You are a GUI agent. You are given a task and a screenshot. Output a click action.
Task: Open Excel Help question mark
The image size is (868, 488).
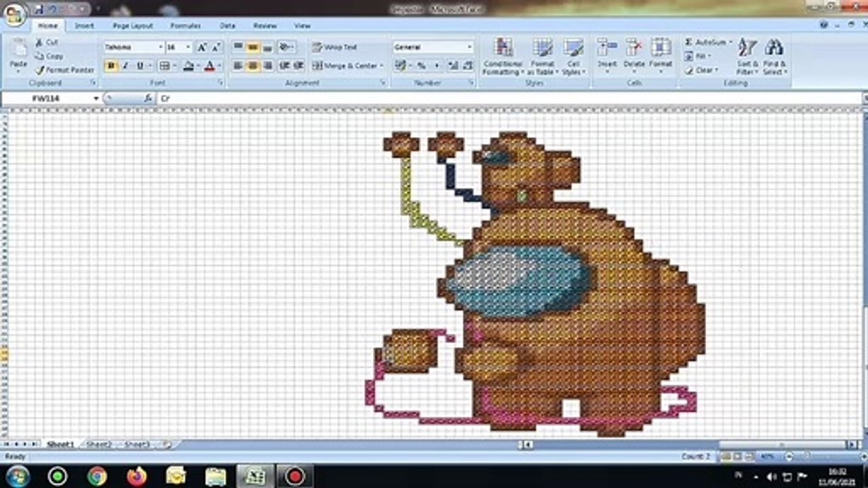pos(824,25)
